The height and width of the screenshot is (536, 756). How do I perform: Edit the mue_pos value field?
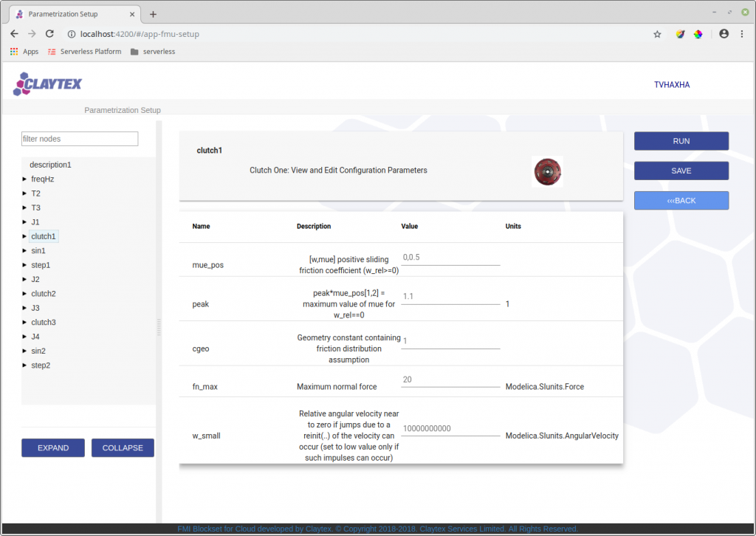click(450, 258)
